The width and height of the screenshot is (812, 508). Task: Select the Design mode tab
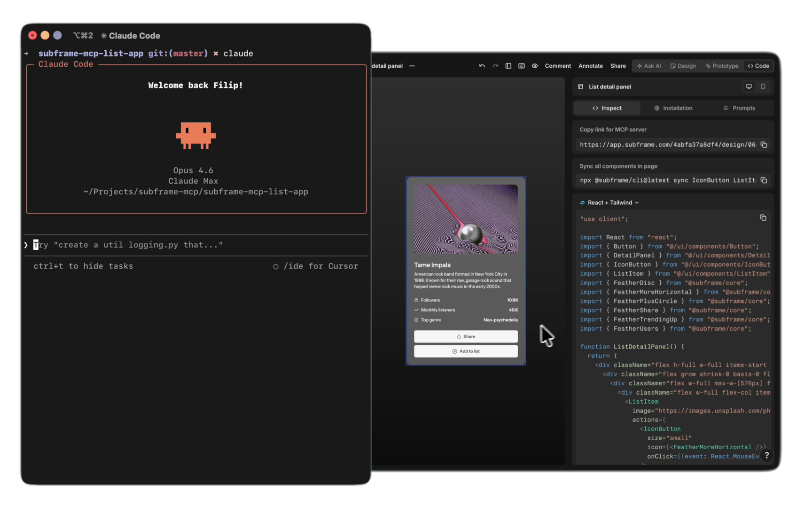coord(683,66)
